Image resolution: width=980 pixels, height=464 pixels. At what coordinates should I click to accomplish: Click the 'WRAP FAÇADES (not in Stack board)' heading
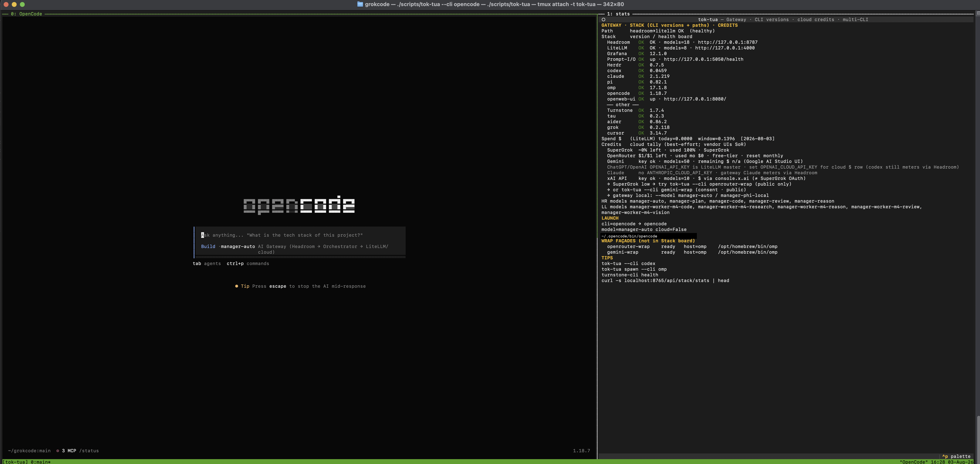[648, 241]
